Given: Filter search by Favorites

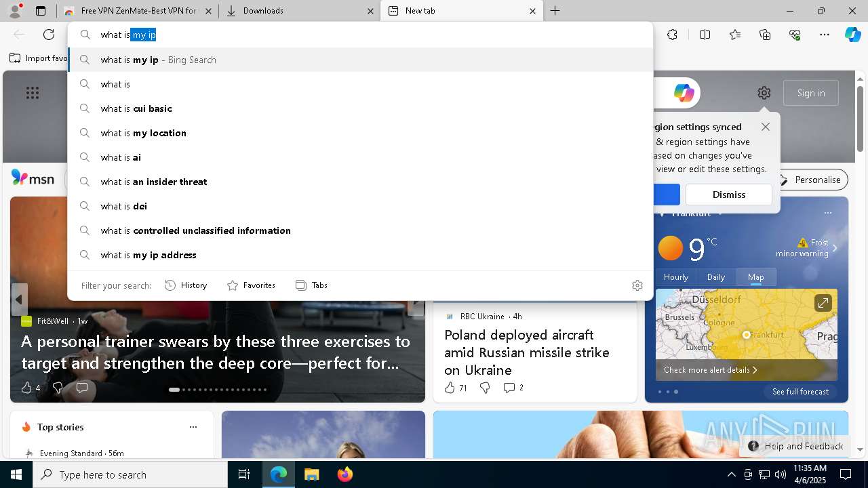Looking at the screenshot, I should pyautogui.click(x=252, y=285).
